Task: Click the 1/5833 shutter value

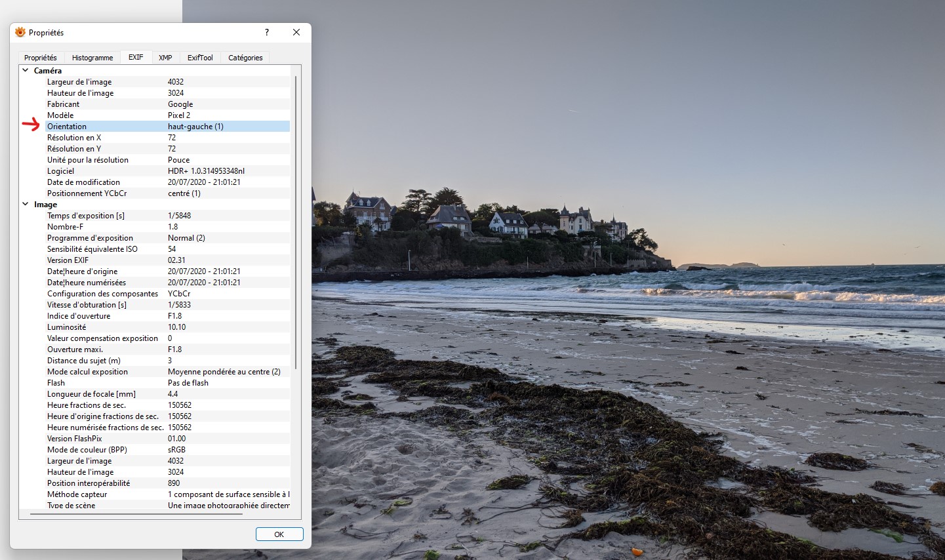Action: 179,305
